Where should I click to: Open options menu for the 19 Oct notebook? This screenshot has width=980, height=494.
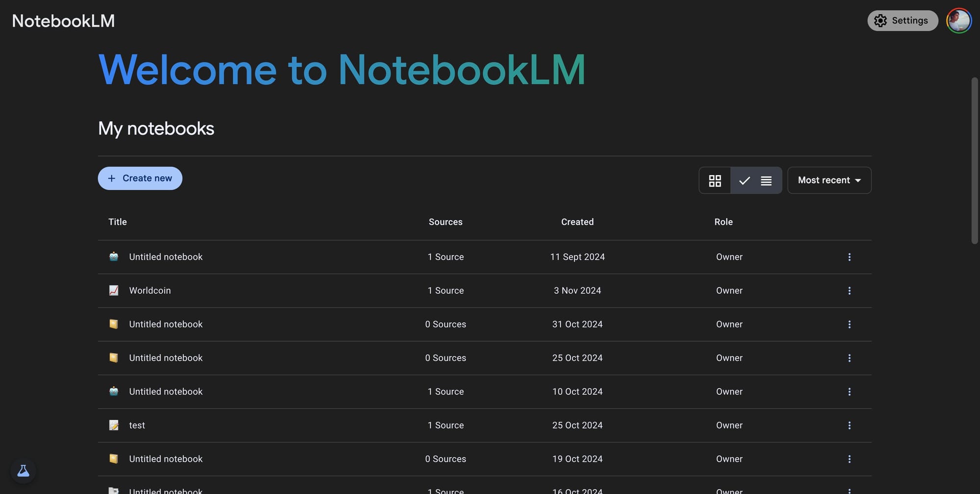pos(849,459)
